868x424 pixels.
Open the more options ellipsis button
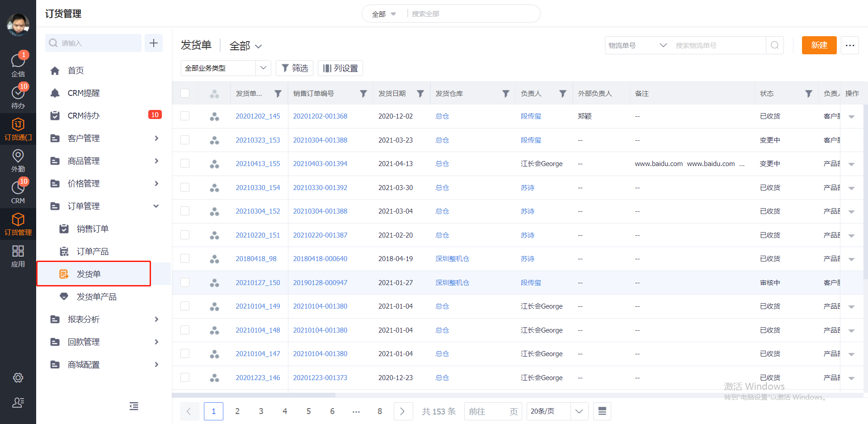850,45
